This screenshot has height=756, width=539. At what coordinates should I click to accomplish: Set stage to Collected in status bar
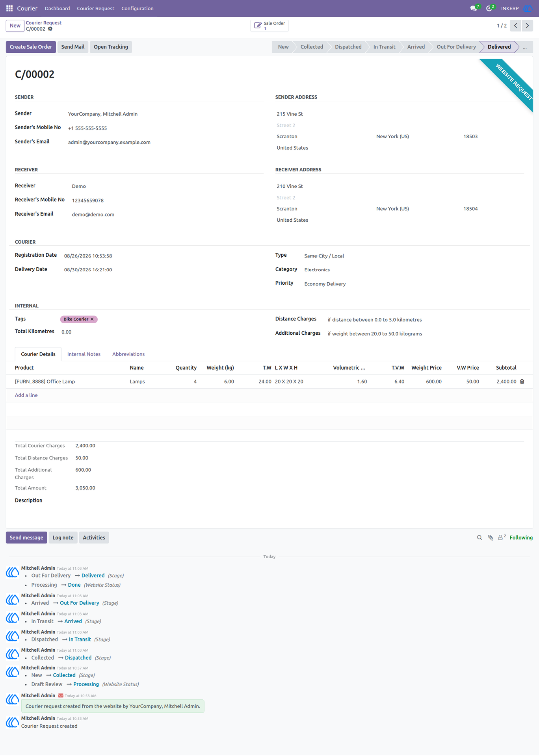[312, 47]
